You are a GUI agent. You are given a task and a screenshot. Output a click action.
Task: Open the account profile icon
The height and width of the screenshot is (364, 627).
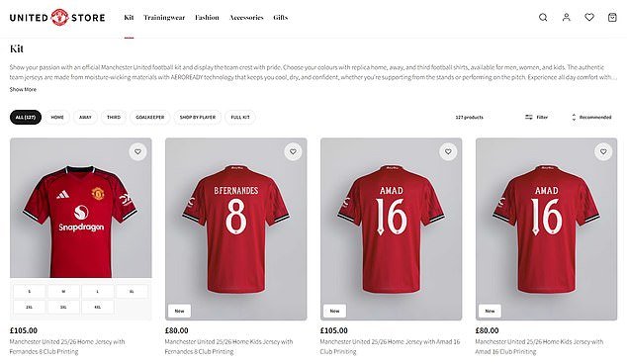(x=567, y=17)
